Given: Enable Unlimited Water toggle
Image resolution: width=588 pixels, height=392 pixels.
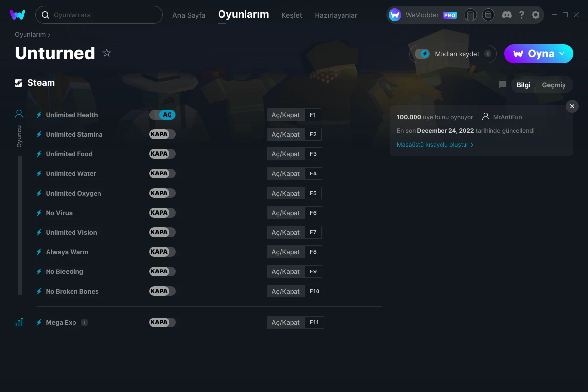Looking at the screenshot, I should tap(163, 173).
